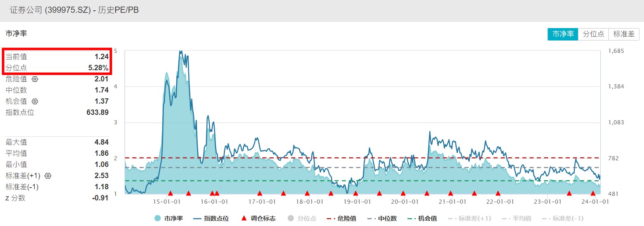Toggle the 危险值 legend line

click(x=341, y=218)
